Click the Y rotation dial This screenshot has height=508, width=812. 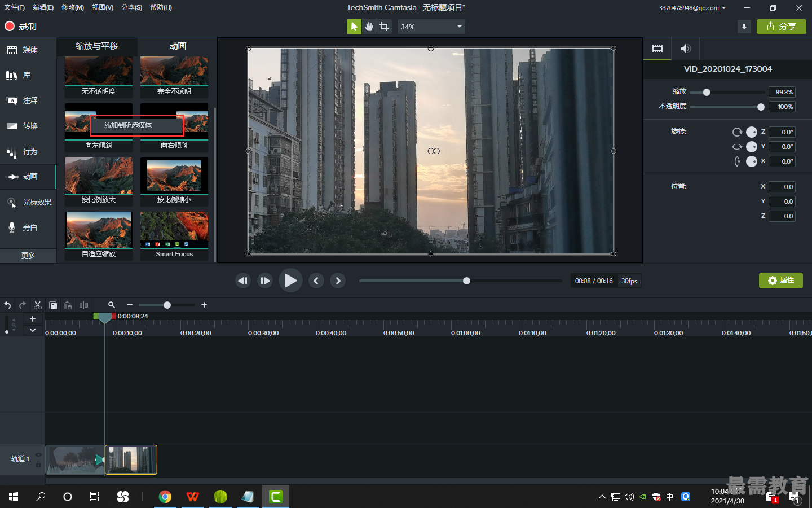tap(752, 147)
